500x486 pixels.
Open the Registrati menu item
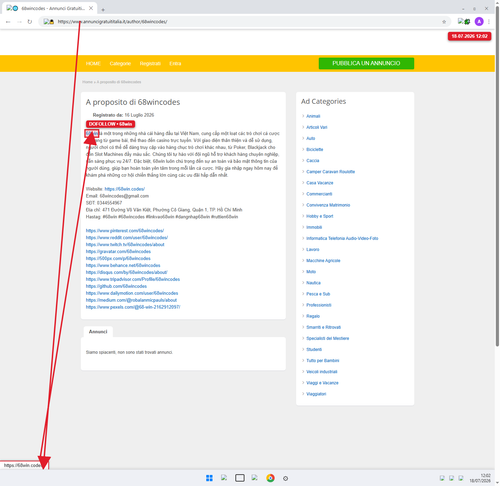point(150,64)
